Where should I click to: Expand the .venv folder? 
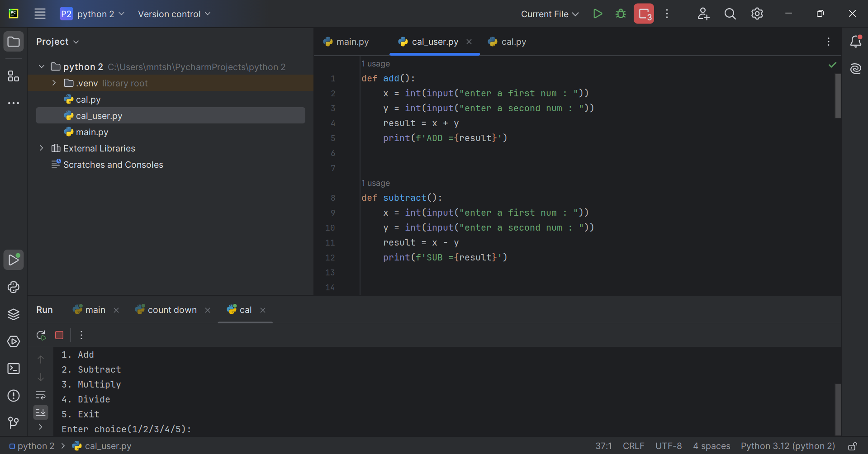(x=54, y=83)
